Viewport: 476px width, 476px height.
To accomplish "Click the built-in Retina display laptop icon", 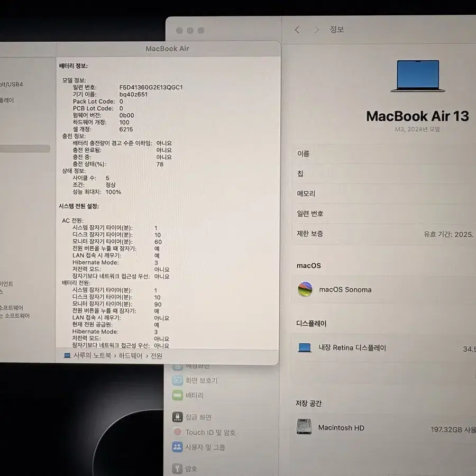I will pos(305,348).
